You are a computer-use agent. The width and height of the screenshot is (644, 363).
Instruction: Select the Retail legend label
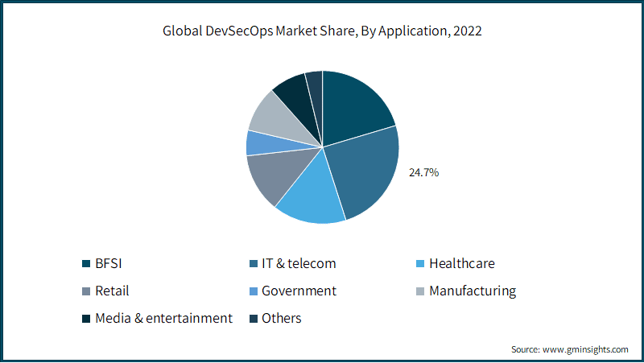(112, 291)
